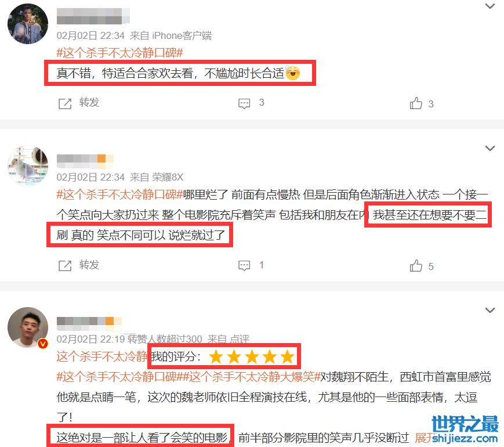Expand options chevron on second post
Screen dimensions: 504x447
(x=490, y=149)
